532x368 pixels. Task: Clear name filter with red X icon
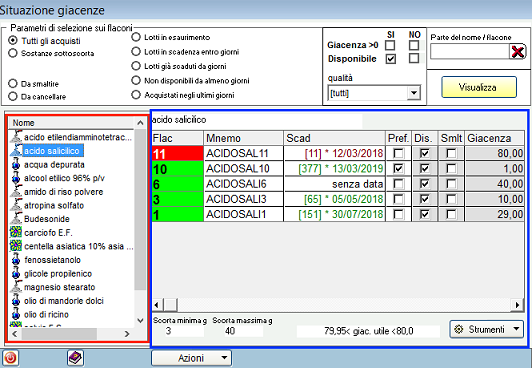click(x=517, y=52)
